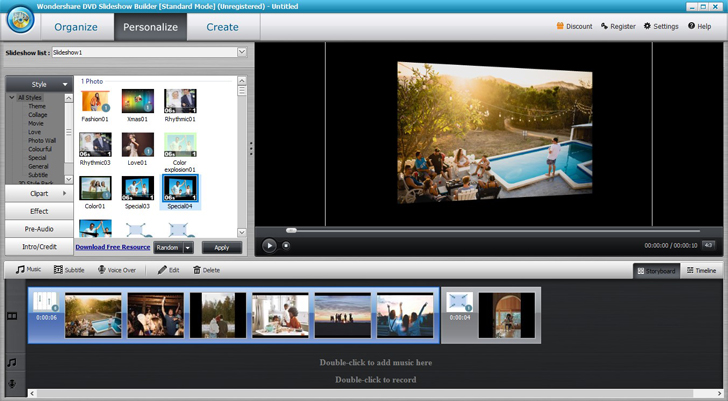Switch to Timeline view
The width and height of the screenshot is (728, 401).
coord(701,271)
